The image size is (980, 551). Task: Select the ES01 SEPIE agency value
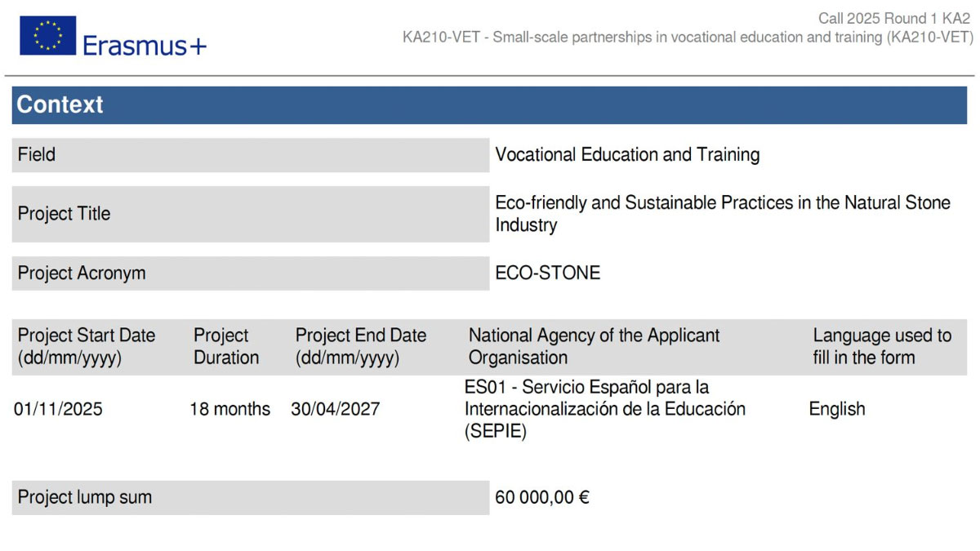click(605, 409)
